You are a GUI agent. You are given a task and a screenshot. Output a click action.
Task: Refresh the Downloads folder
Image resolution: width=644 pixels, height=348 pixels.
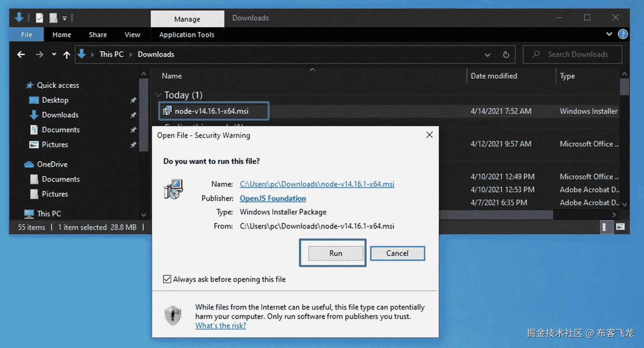[x=506, y=55]
